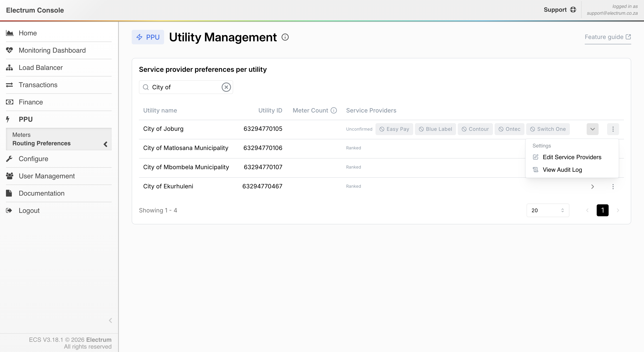Click the Load Balancer hierarchy icon
Image resolution: width=644 pixels, height=352 pixels.
[10, 68]
